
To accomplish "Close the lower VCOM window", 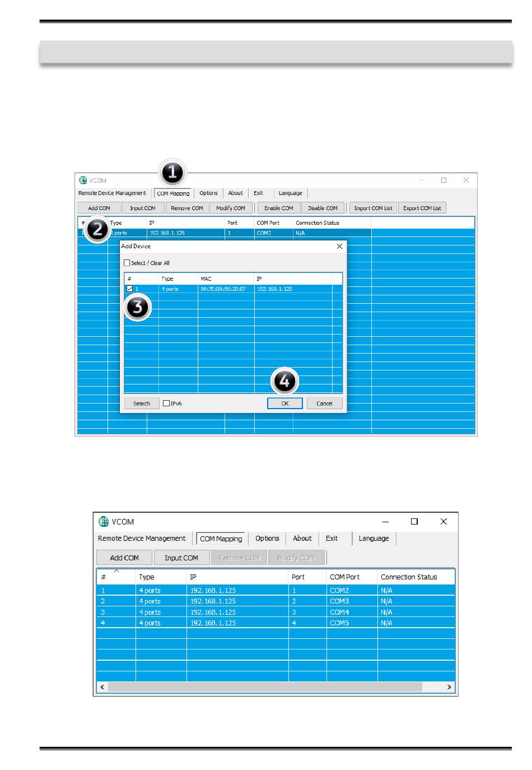I will [x=444, y=521].
